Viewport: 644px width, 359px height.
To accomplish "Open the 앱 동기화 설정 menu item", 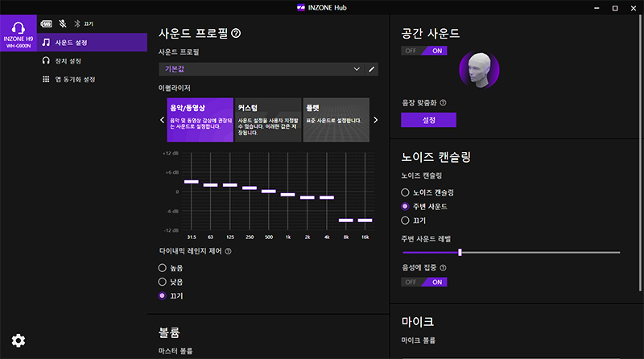I will [x=74, y=80].
